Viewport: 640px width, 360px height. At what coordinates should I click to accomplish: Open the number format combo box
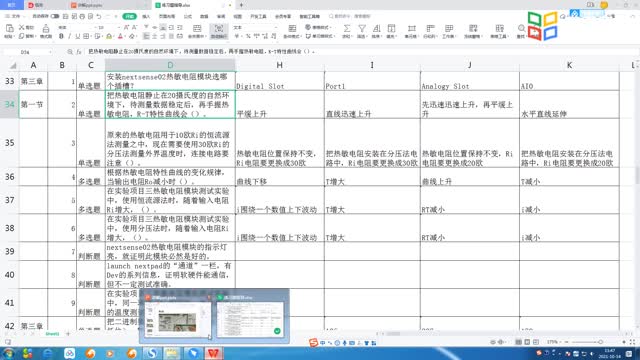point(256,27)
